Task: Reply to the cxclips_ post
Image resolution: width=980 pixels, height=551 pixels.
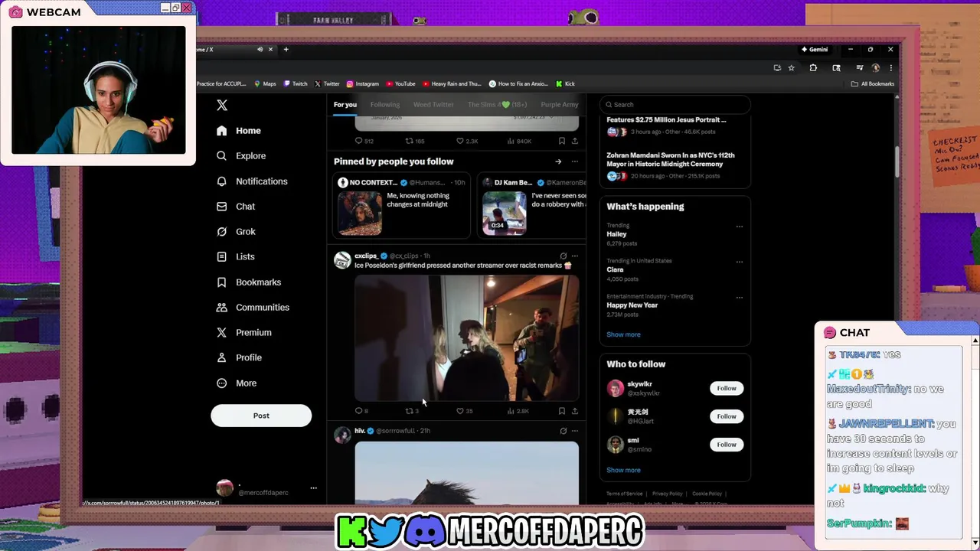Action: click(x=358, y=411)
